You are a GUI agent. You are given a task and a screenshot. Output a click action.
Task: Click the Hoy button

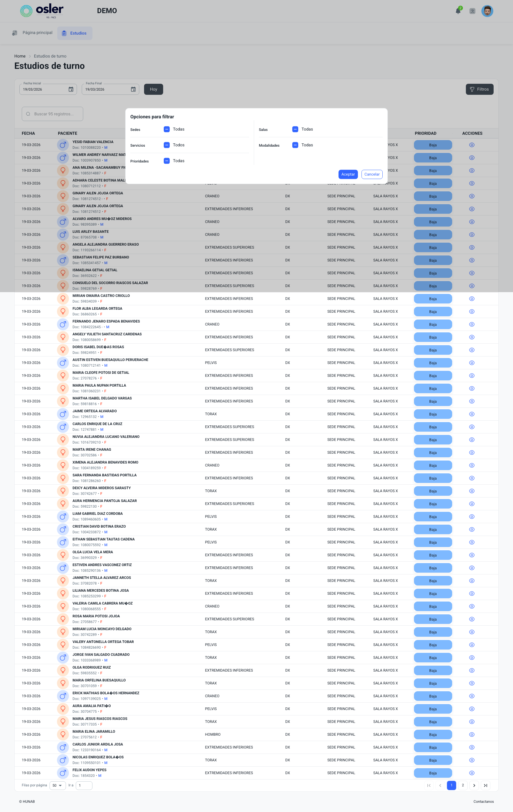154,89
